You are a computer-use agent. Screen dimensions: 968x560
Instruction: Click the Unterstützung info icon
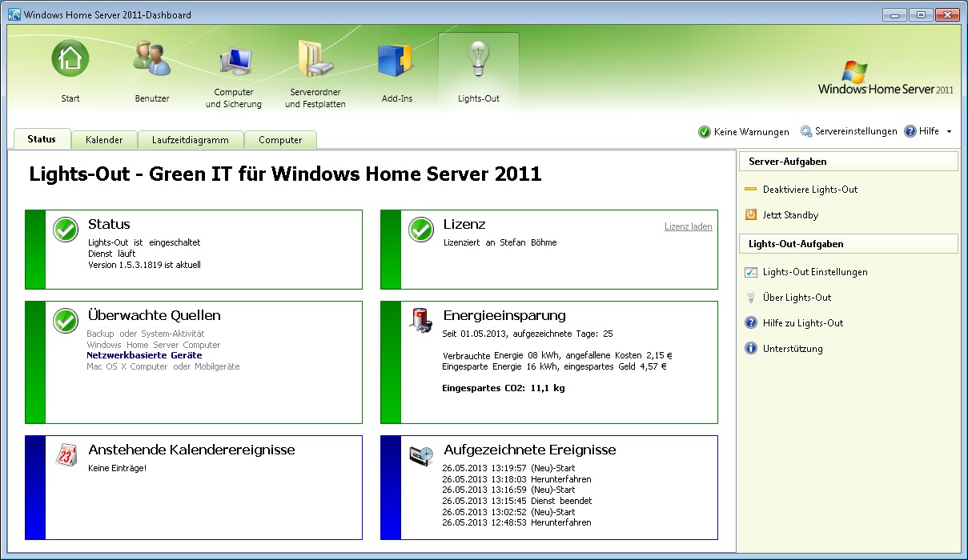[751, 349]
